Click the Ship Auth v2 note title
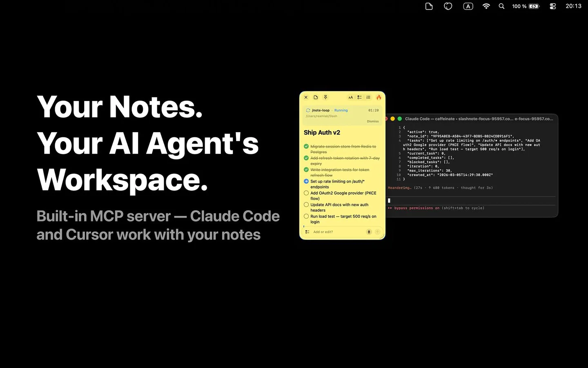The height and width of the screenshot is (368, 588). tap(322, 132)
